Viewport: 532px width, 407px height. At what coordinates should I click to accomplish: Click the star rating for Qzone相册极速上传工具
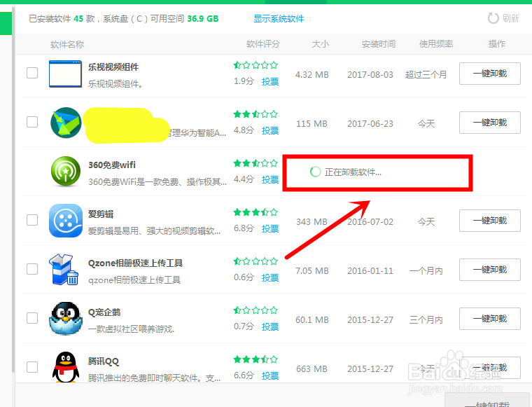[255, 261]
